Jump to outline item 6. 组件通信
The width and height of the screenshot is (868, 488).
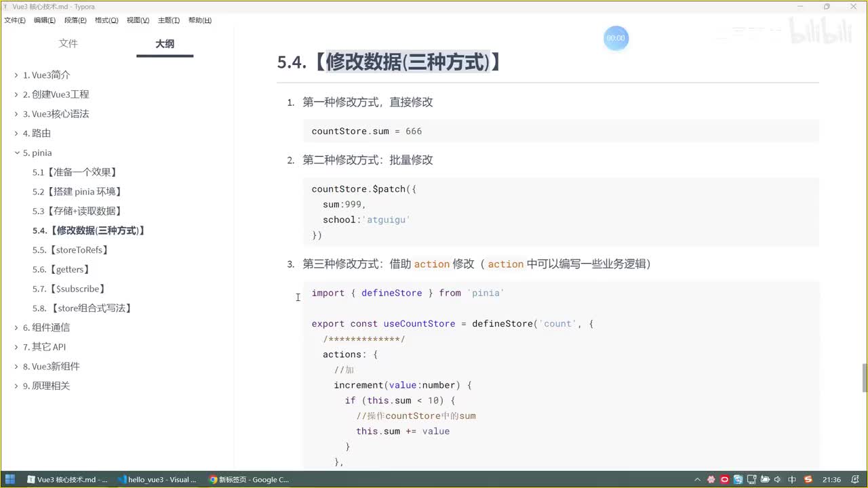(x=46, y=327)
